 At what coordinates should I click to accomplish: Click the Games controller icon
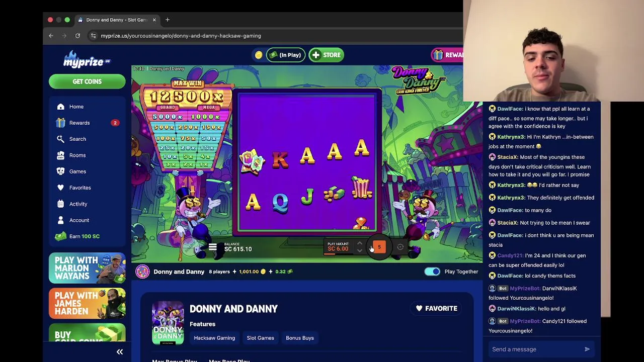[60, 171]
